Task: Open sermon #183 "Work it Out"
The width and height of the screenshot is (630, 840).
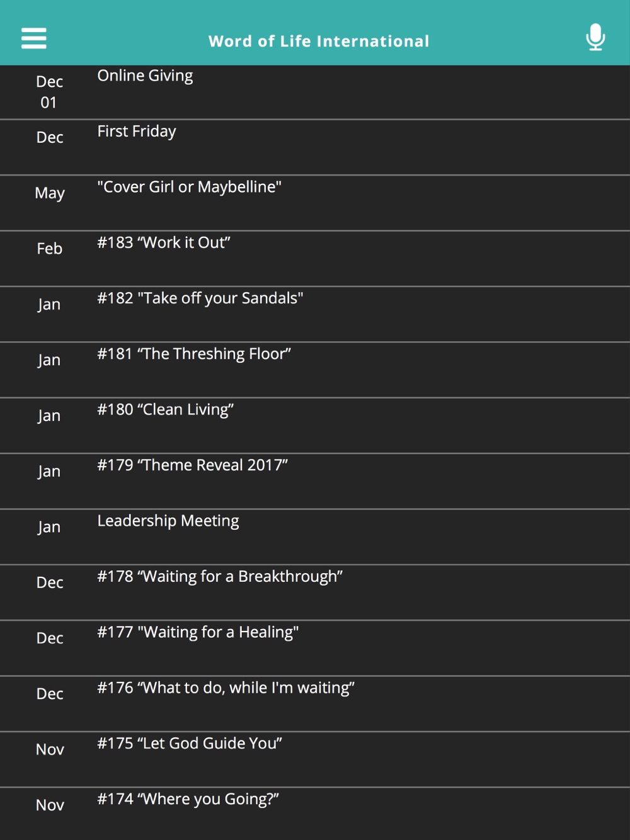Action: point(315,259)
